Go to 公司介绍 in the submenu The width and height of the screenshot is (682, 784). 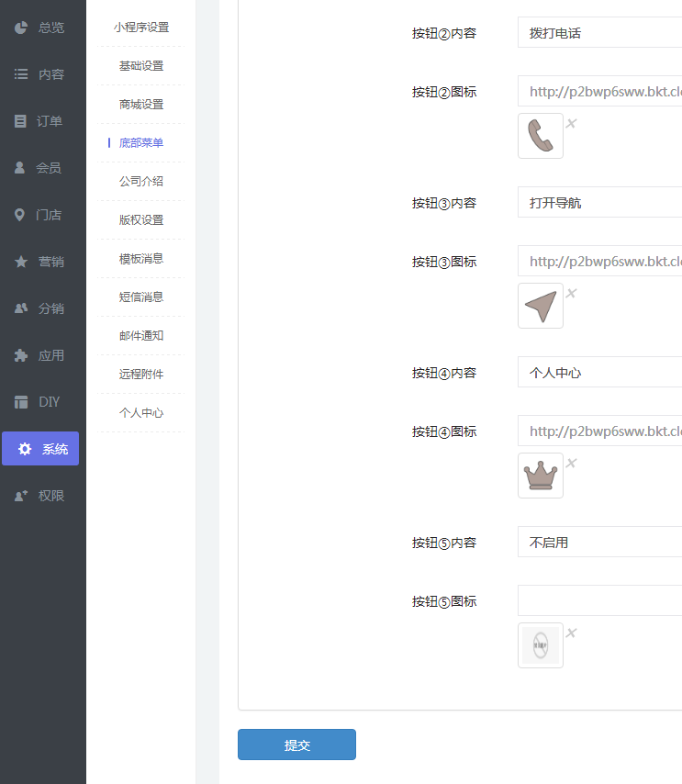tap(141, 182)
